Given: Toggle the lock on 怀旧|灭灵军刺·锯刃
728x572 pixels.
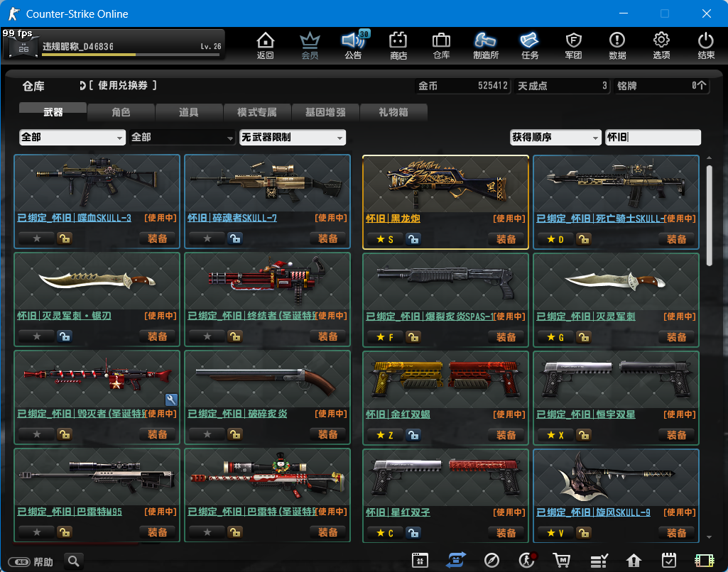Looking at the screenshot, I should [65, 336].
